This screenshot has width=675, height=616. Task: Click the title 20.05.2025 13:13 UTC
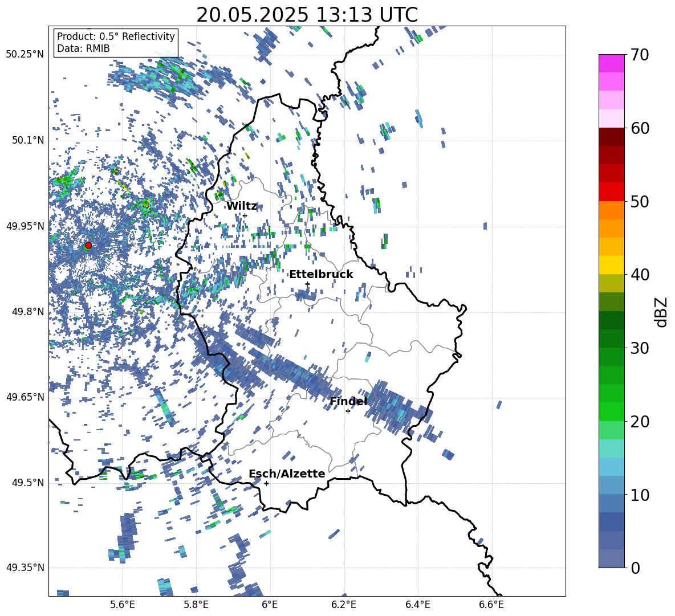(307, 15)
